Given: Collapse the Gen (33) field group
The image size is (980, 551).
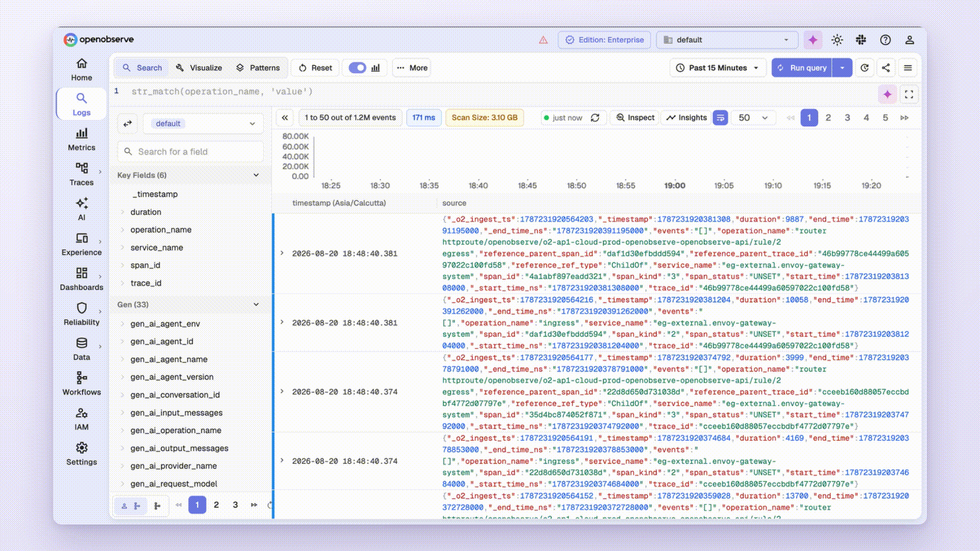Looking at the screenshot, I should tap(256, 305).
